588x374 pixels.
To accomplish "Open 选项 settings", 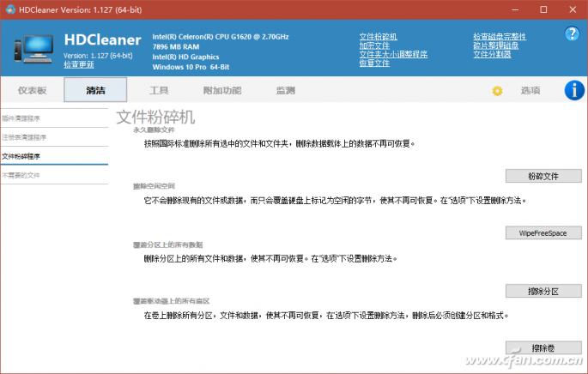I will pos(530,90).
